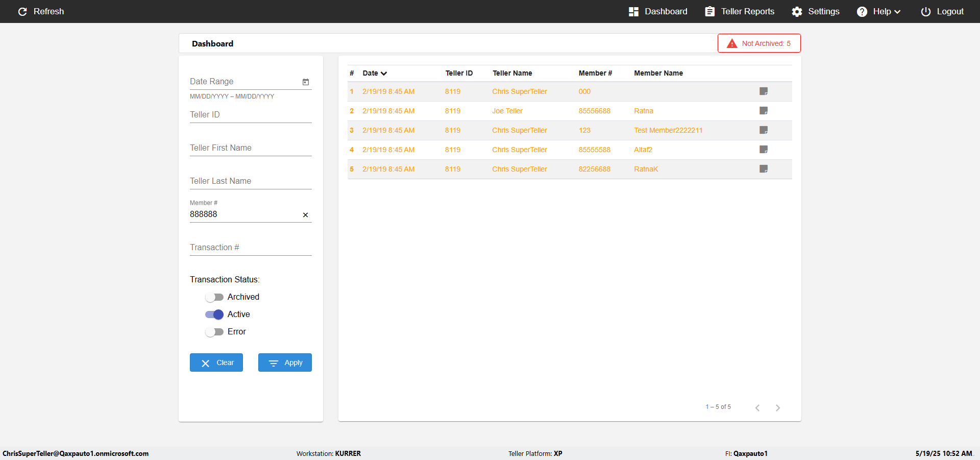
Task: Click the Refresh icon in top bar
Action: [22, 11]
